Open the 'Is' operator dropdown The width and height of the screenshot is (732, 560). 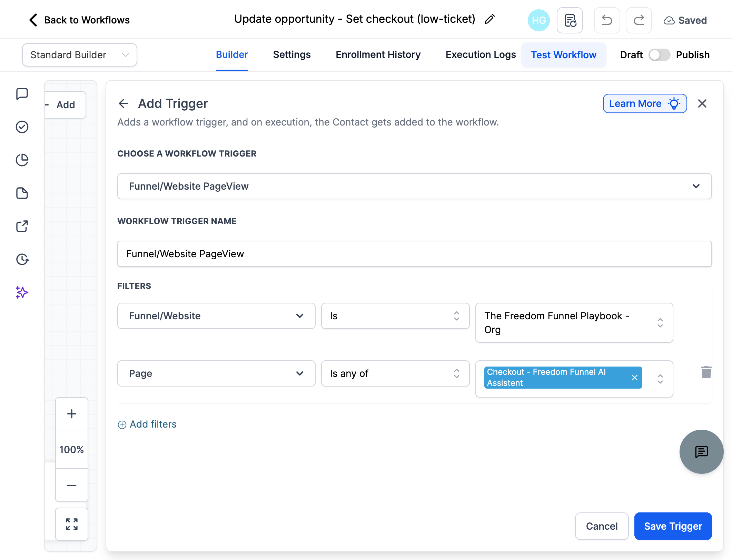395,316
